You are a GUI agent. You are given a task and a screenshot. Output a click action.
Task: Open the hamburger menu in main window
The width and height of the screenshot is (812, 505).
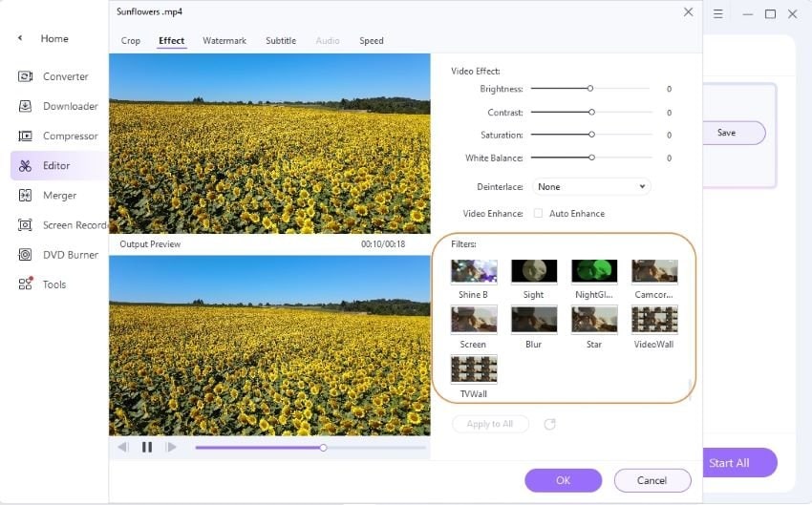[717, 14]
